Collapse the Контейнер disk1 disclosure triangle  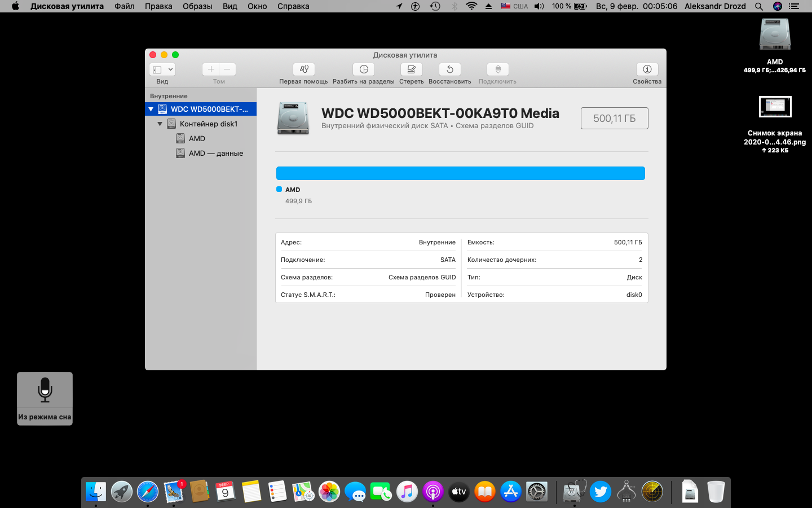point(160,124)
